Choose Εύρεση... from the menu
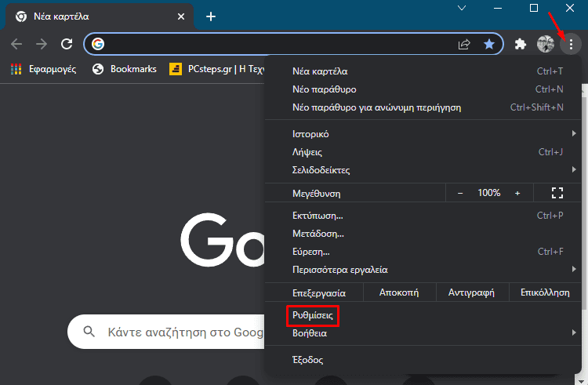Viewport: 588px width, 385px height. pyautogui.click(x=423, y=252)
